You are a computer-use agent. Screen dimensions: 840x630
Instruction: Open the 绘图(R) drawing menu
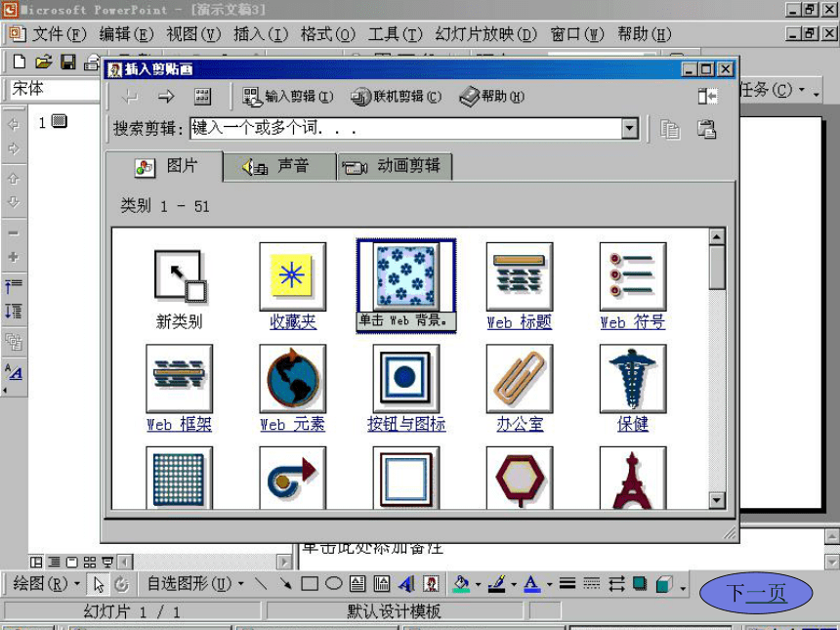(46, 583)
